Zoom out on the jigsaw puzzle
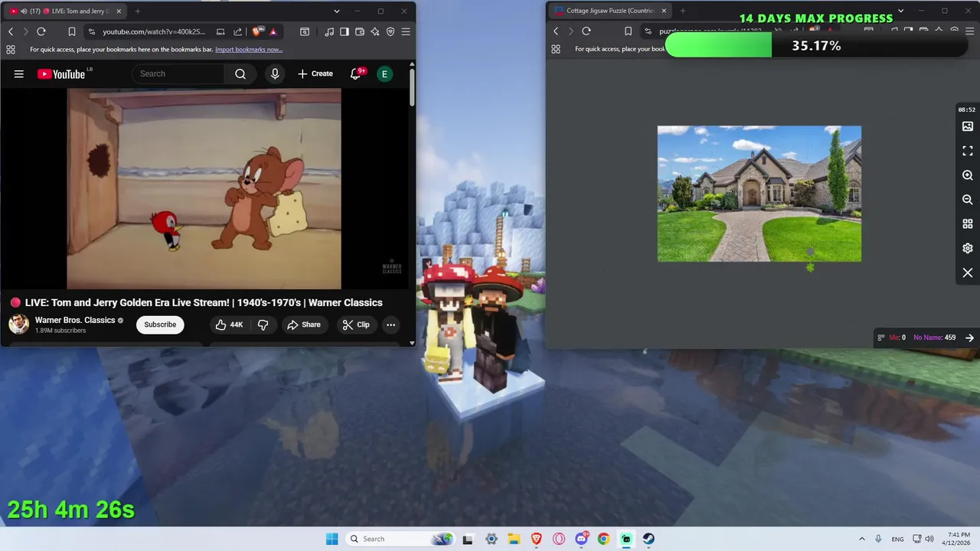Image resolution: width=980 pixels, height=551 pixels. pyautogui.click(x=968, y=200)
